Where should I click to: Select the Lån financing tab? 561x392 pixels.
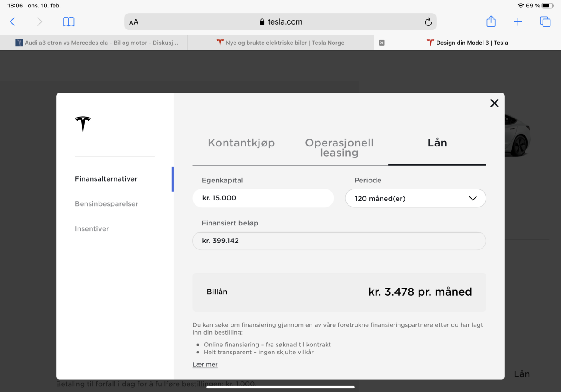[437, 143]
